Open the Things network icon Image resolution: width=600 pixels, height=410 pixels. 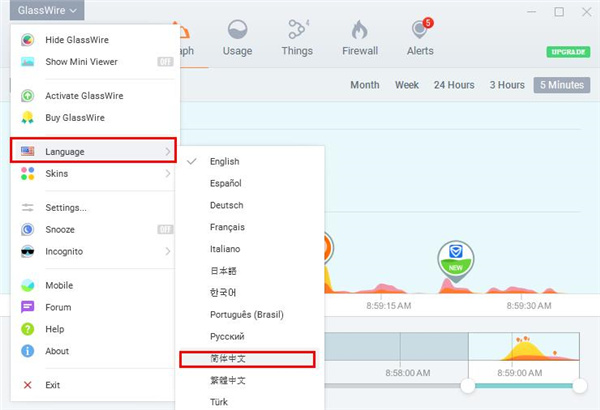tap(298, 29)
